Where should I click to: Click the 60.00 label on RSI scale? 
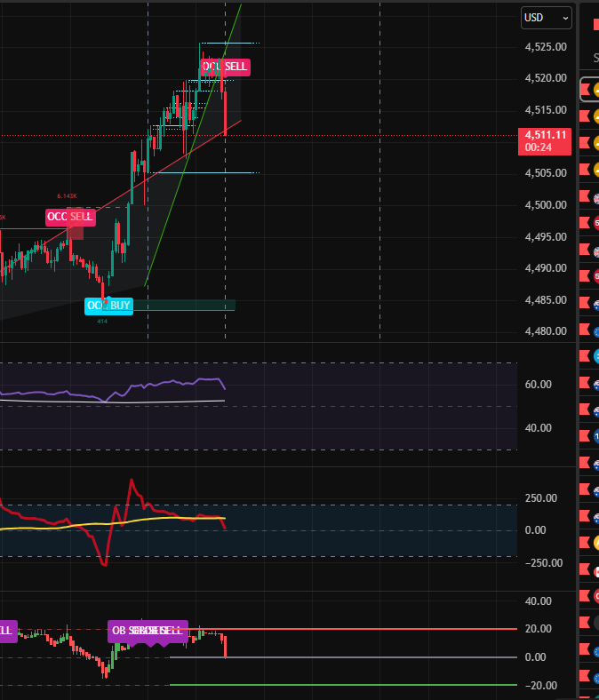[538, 385]
